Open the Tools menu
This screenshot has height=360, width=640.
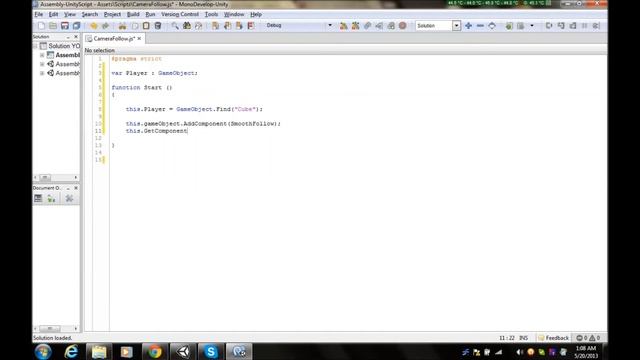(x=211, y=14)
